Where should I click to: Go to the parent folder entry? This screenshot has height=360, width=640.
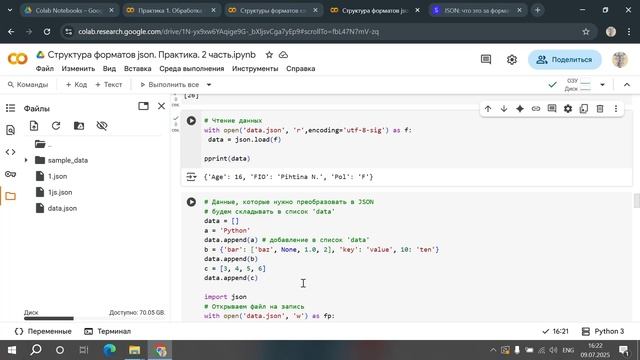point(43,144)
